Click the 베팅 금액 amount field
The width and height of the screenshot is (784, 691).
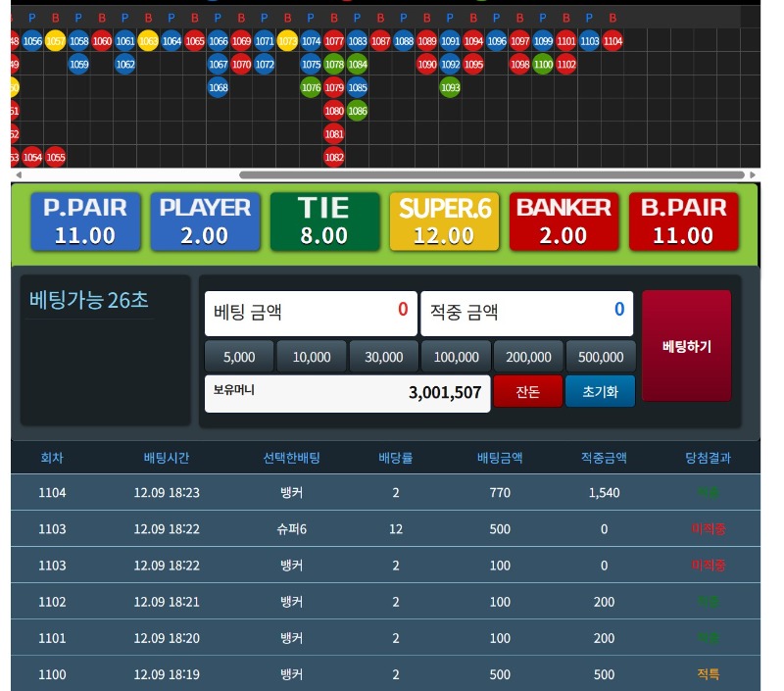coord(311,313)
